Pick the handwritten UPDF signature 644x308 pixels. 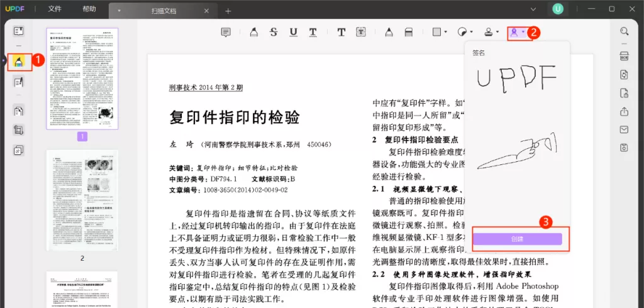[x=516, y=77]
